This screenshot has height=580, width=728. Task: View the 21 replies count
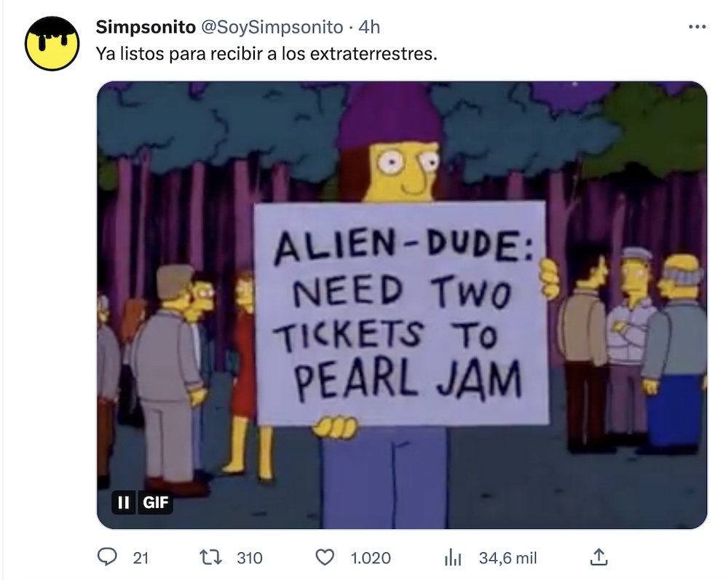141,557
